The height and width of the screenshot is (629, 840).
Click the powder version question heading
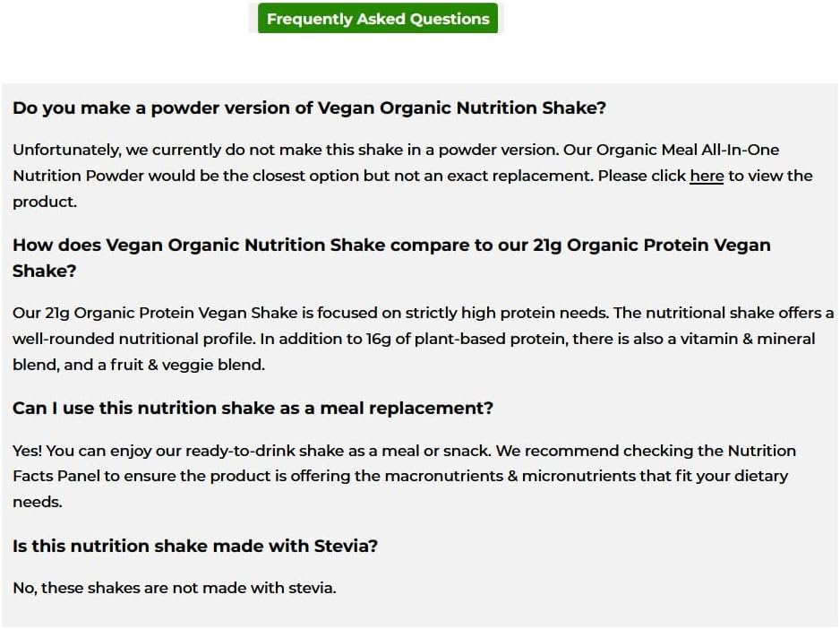tap(309, 108)
